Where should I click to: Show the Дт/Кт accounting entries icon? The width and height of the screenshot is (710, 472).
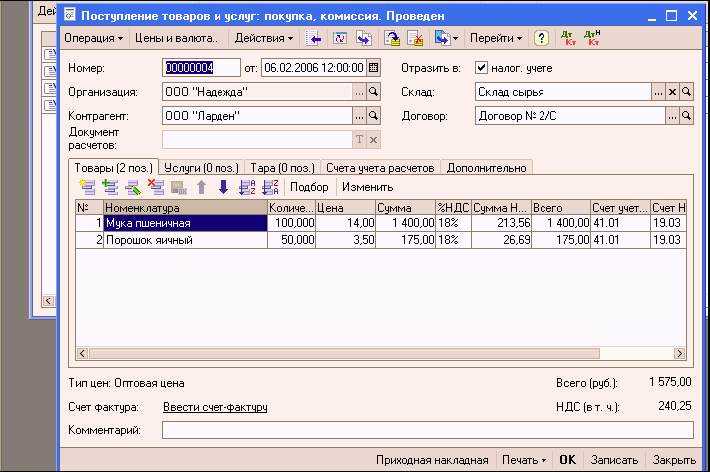click(x=571, y=38)
